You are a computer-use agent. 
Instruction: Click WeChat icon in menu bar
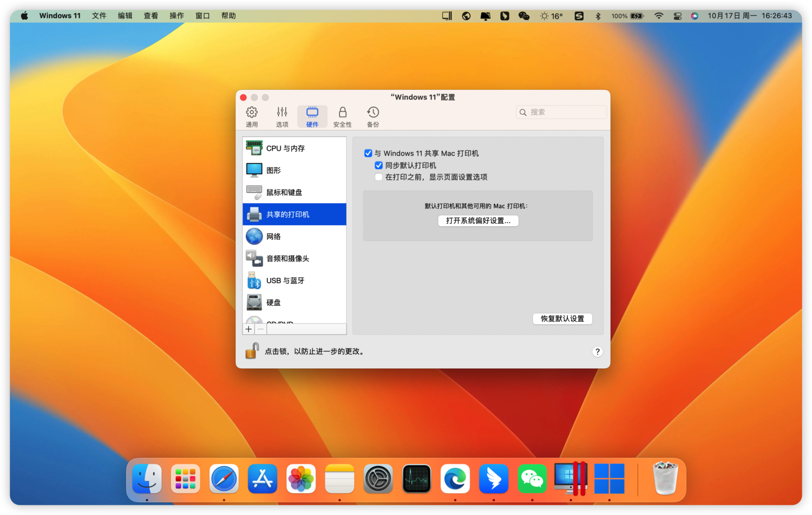point(523,16)
